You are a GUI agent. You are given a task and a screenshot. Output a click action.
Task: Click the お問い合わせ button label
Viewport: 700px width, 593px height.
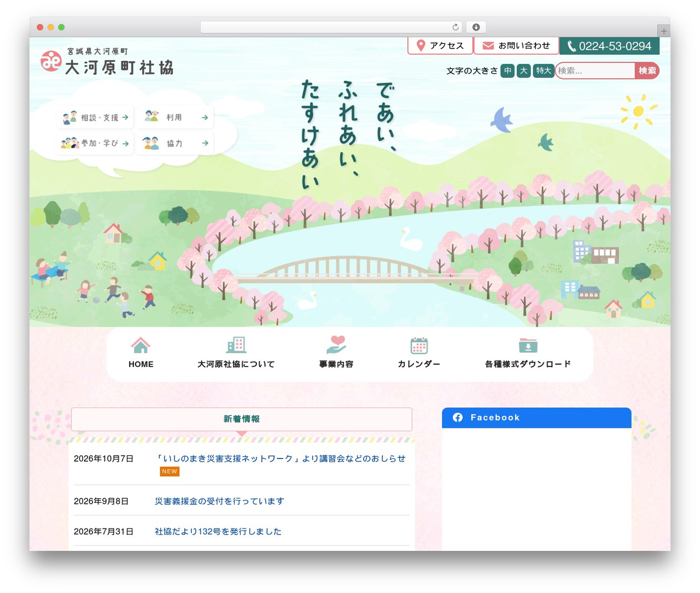(x=524, y=46)
